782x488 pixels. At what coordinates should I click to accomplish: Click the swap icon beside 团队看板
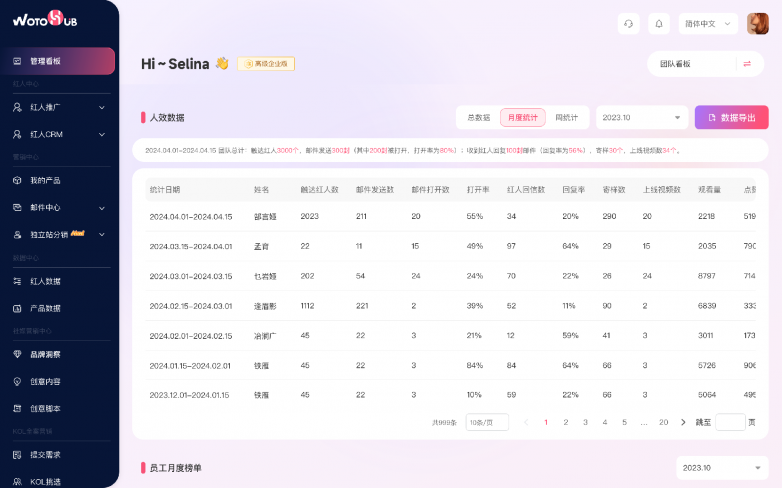(x=746, y=64)
